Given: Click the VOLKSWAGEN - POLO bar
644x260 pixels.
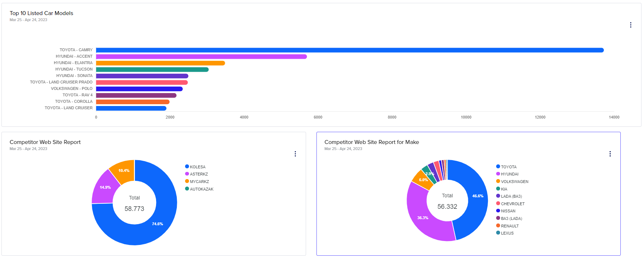Looking at the screenshot, I should (139, 89).
